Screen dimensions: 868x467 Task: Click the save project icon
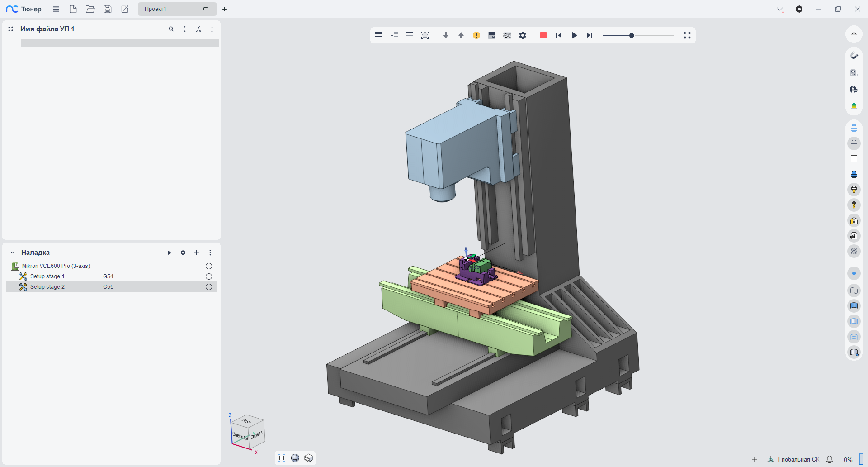coord(108,9)
